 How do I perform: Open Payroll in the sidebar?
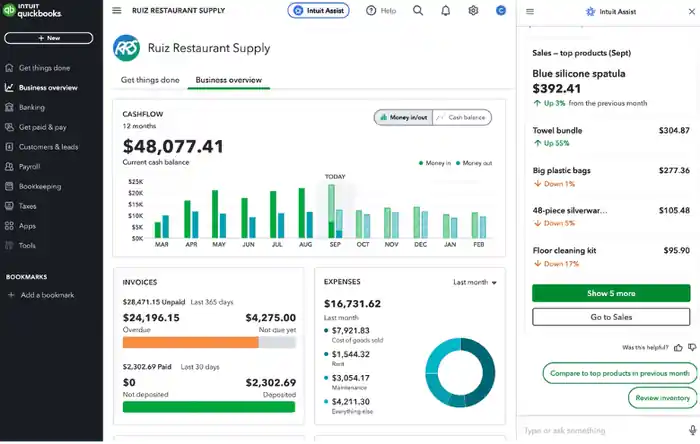click(x=29, y=166)
